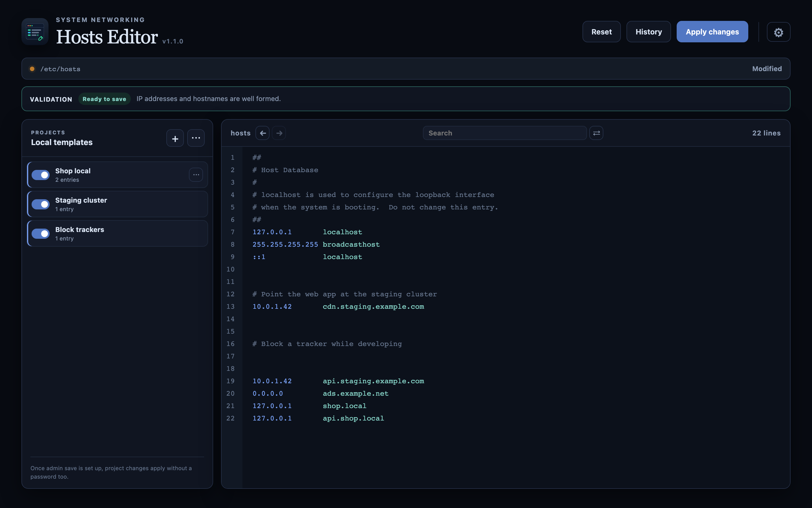Click line number 10 in the gutter
The width and height of the screenshot is (812, 508).
231,270
